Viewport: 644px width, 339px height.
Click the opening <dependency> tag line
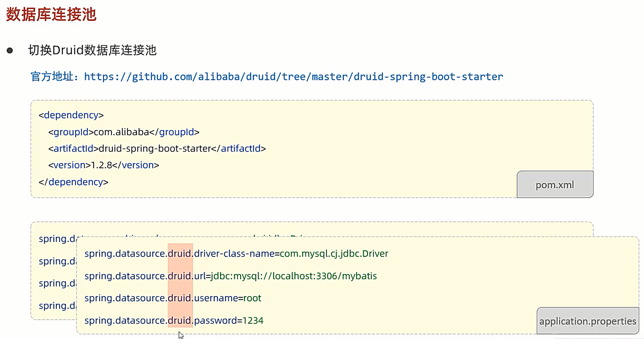71,115
